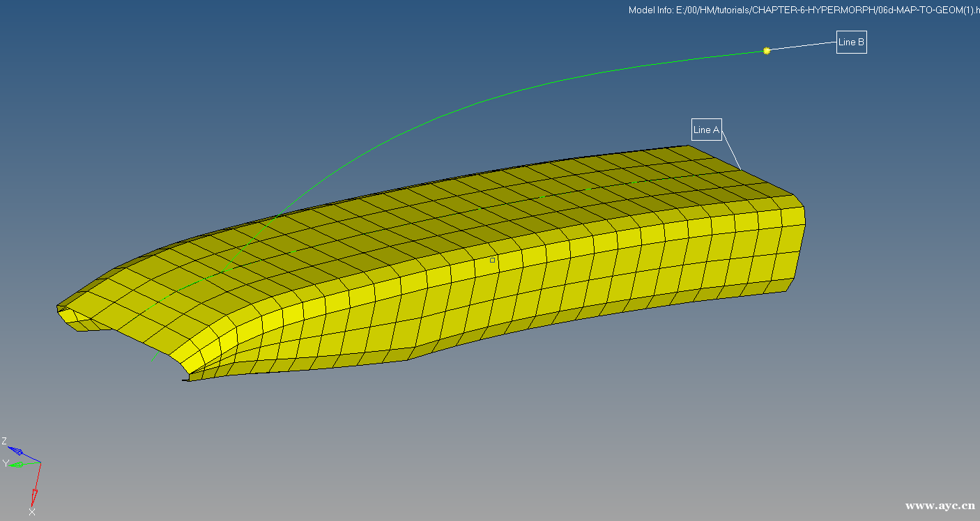Select the Y letter of the axis triad
This screenshot has height=521, width=980.
(x=5, y=464)
